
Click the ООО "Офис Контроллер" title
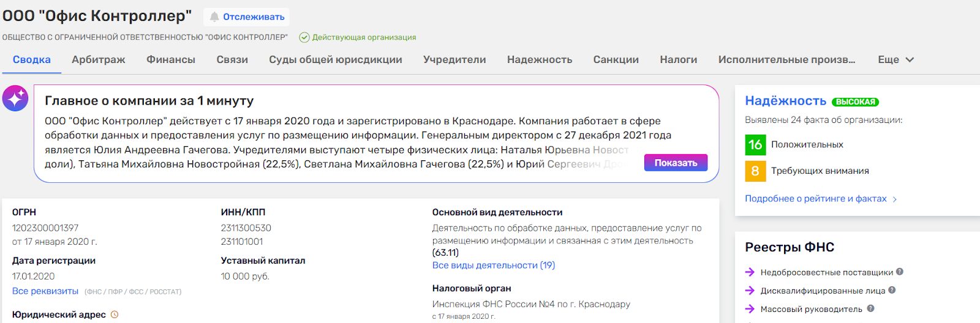[x=97, y=16]
